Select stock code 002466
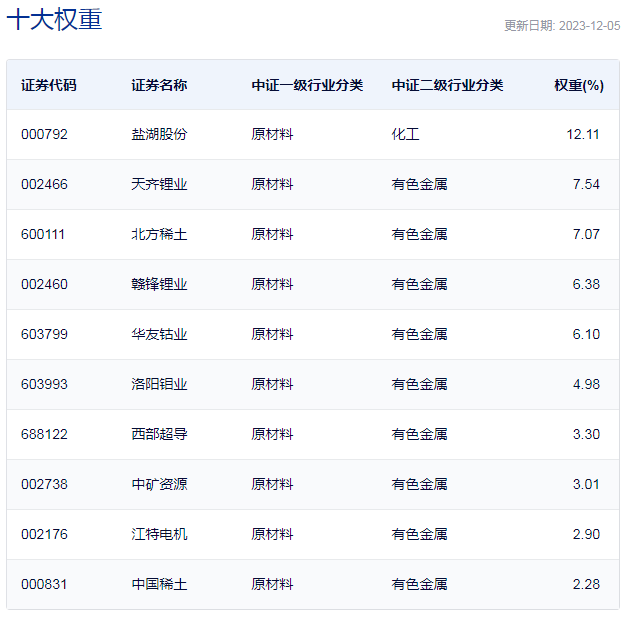Viewport: 627px width, 617px height. [44, 184]
